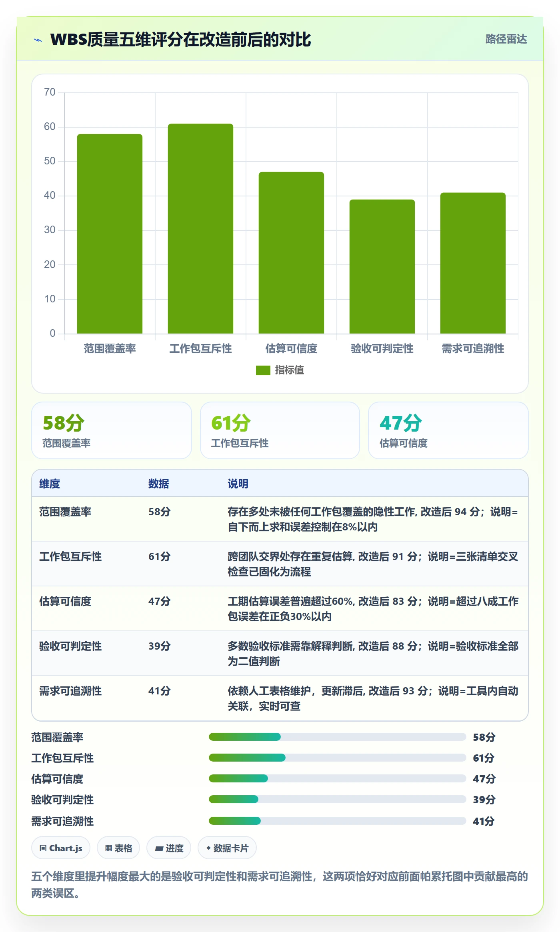Click description mentioning 改造后 93 分
Viewport: 560px width, 932px height.
373,698
